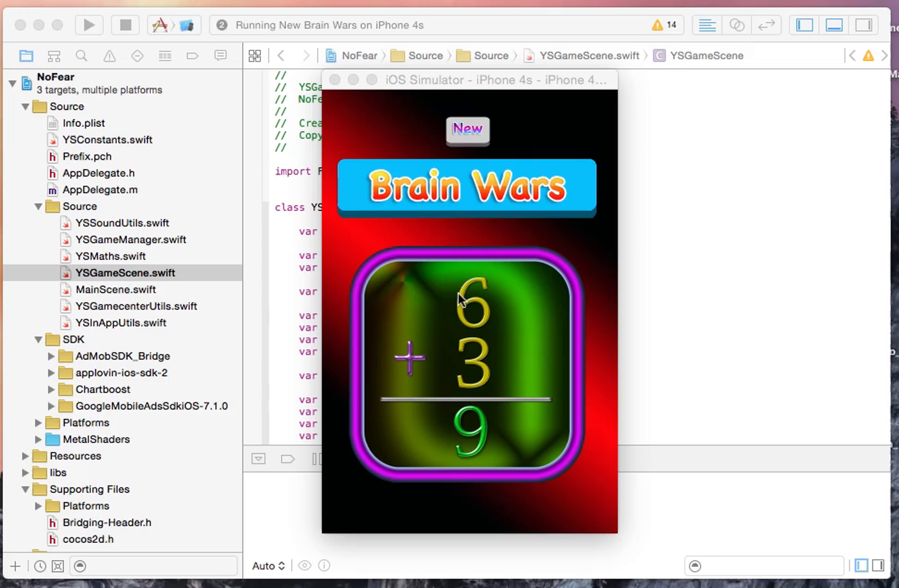Open Prefix.pch file
The width and height of the screenshot is (899, 588).
(x=87, y=156)
